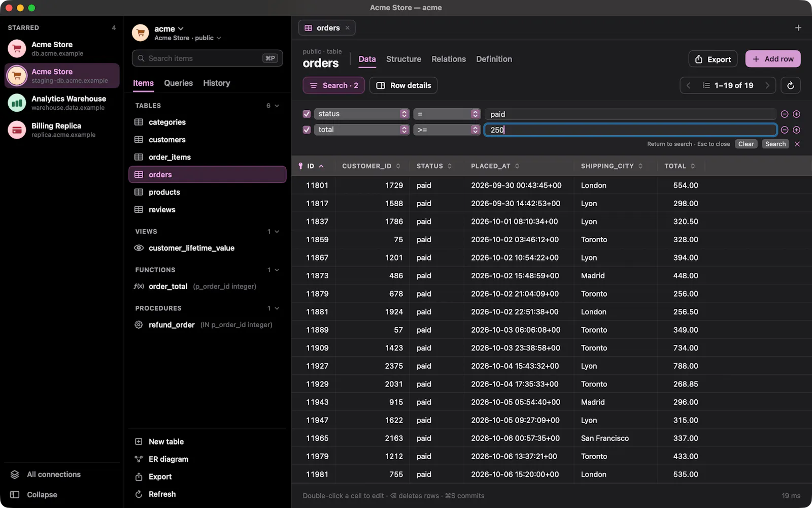
Task: Switch to the Relations tab
Action: tap(449, 59)
